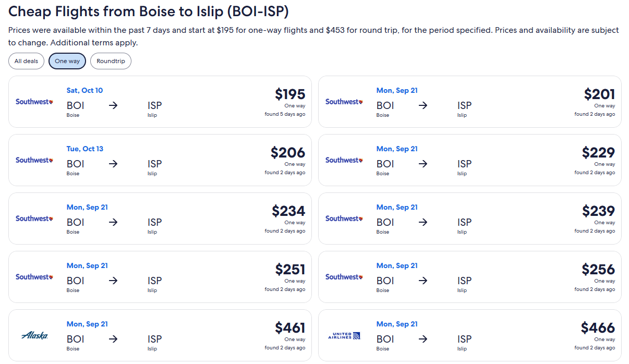Choose the $239 Southwest fare
The width and height of the screenshot is (629, 364).
(x=470, y=219)
